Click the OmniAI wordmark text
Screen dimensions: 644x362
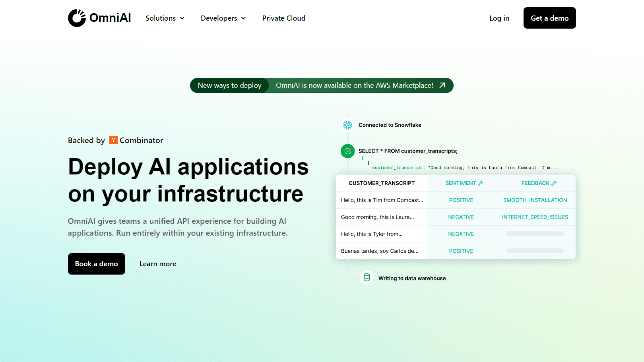110,18
